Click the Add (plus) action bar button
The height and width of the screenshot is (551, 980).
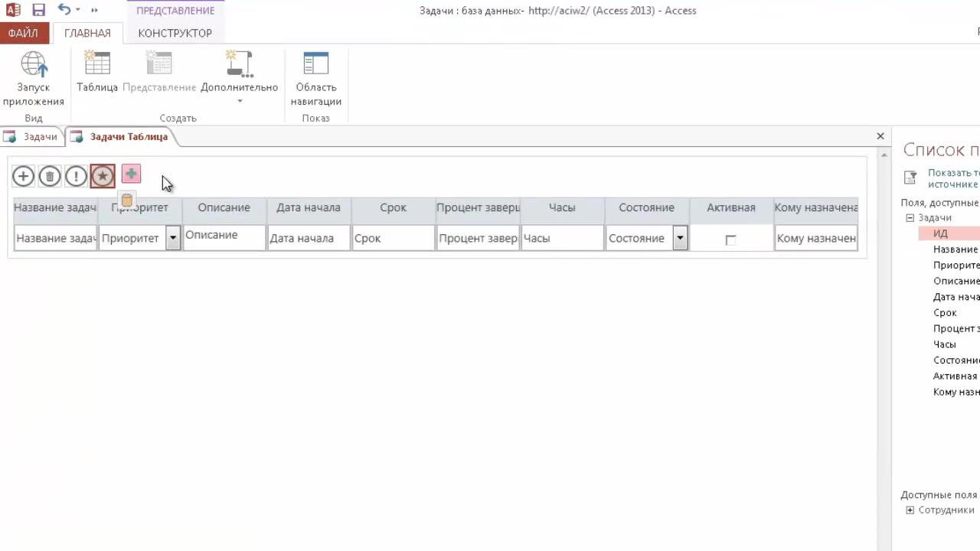pyautogui.click(x=23, y=177)
